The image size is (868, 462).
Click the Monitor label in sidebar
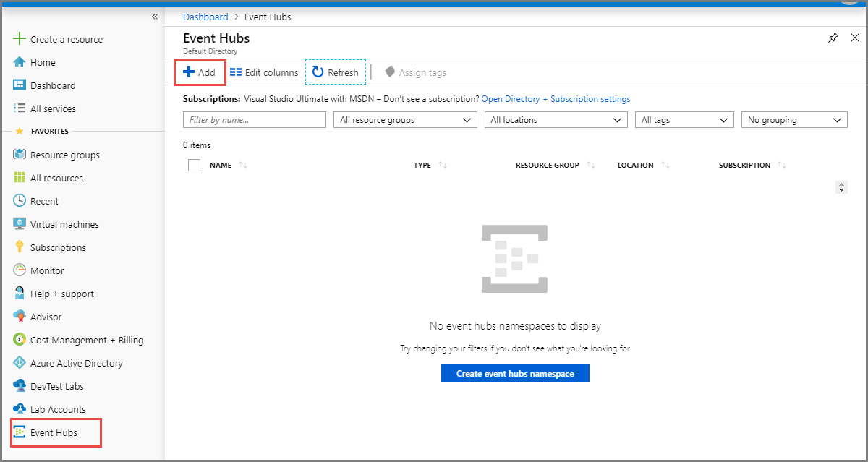point(47,270)
